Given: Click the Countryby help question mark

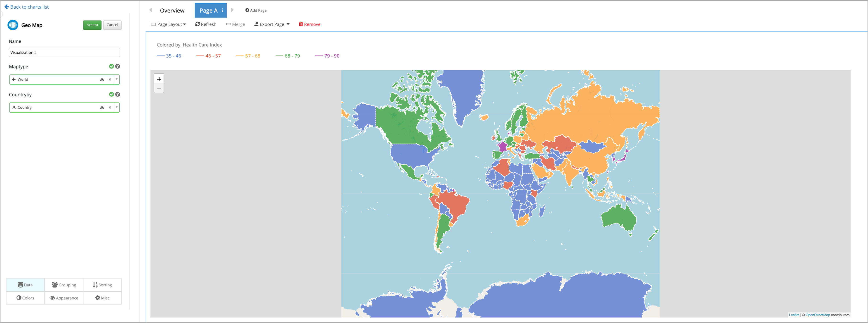Looking at the screenshot, I should (118, 94).
